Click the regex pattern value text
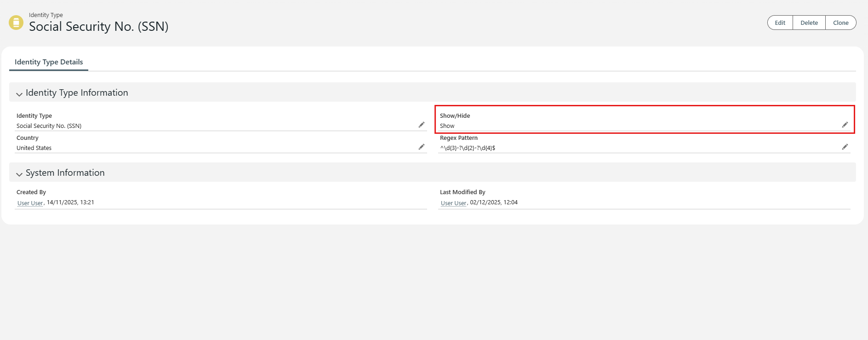 468,148
